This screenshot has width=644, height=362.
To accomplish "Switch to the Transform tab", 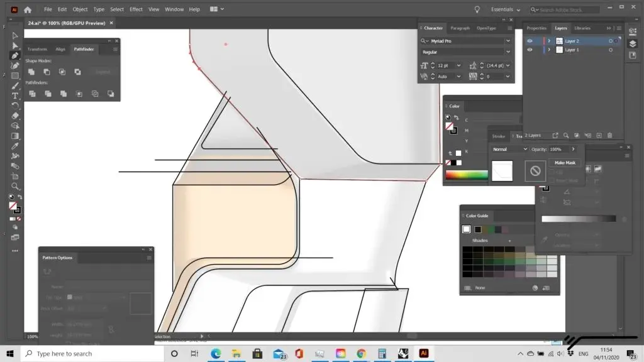I will tap(37, 49).
